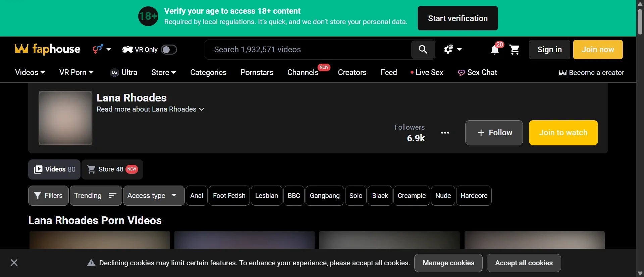The height and width of the screenshot is (277, 644).
Task: Open the Ultra menu item
Action: tap(124, 72)
